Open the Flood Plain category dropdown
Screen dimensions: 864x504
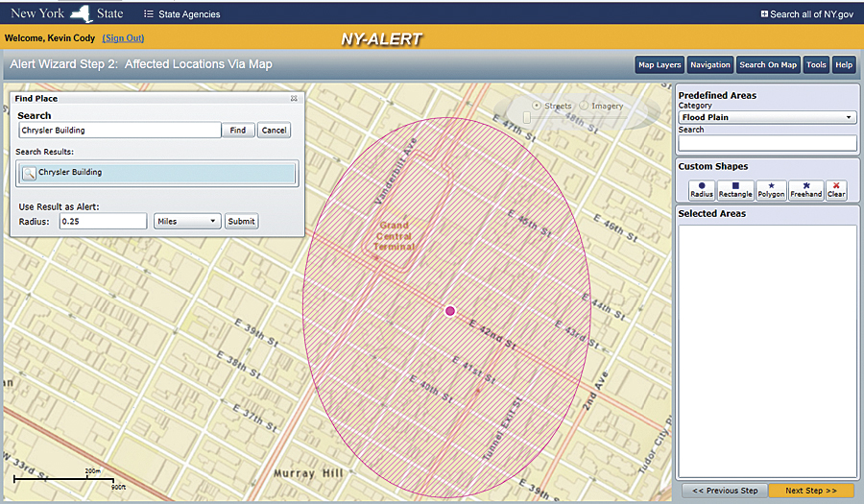(x=767, y=117)
